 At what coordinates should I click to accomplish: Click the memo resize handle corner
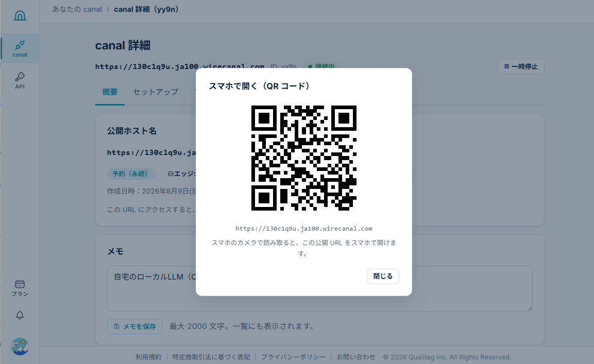(x=530, y=308)
